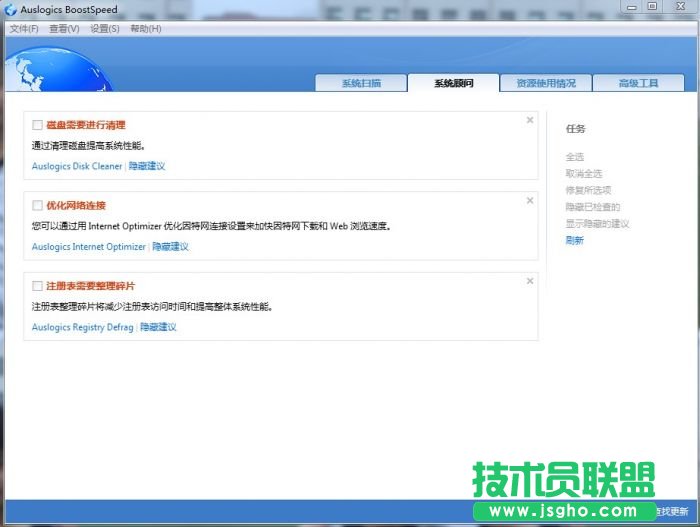
Task: Click 刷新 in the tasks panel
Action: [x=574, y=240]
